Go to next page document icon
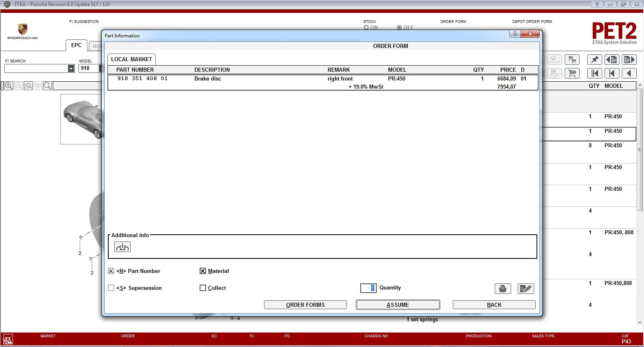This screenshot has height=347, width=644. click(629, 60)
